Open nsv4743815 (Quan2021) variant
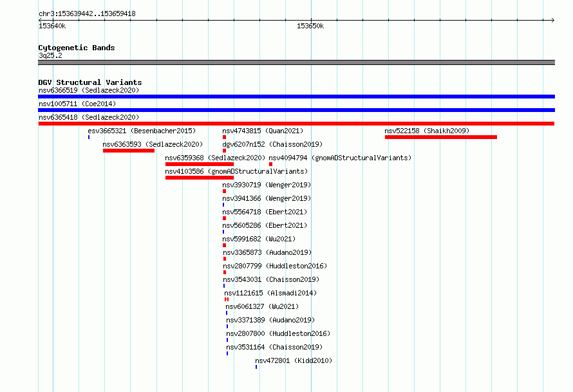This screenshot has height=392, width=573. coord(263,131)
